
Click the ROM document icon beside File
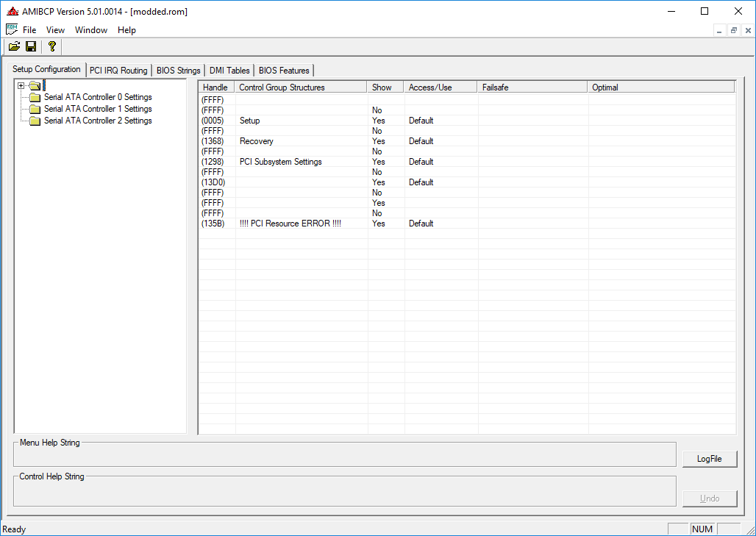coord(12,29)
